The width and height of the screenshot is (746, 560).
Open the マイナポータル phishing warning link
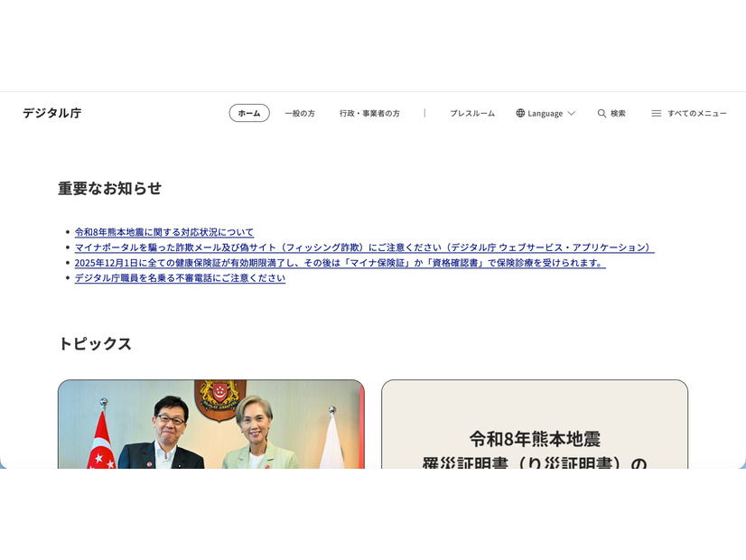[x=365, y=247]
